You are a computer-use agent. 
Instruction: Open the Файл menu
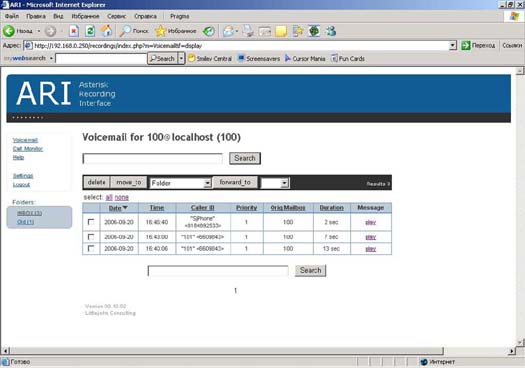point(12,16)
